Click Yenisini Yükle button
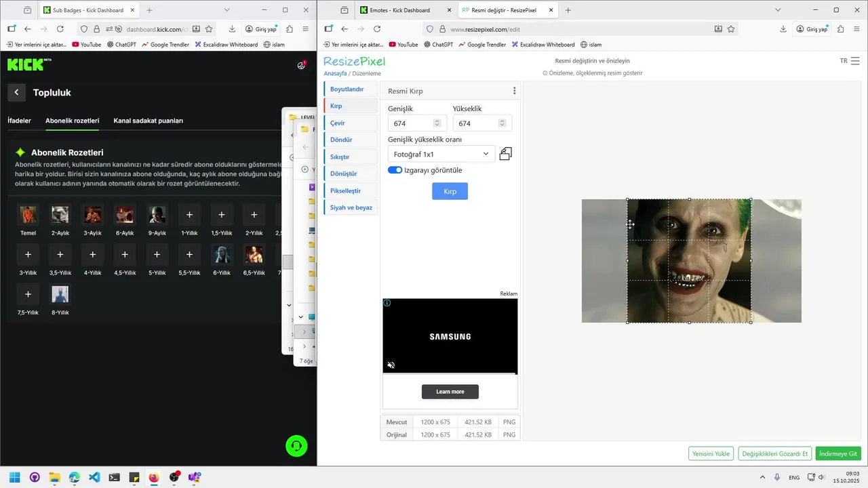The height and width of the screenshot is (488, 868). [711, 453]
